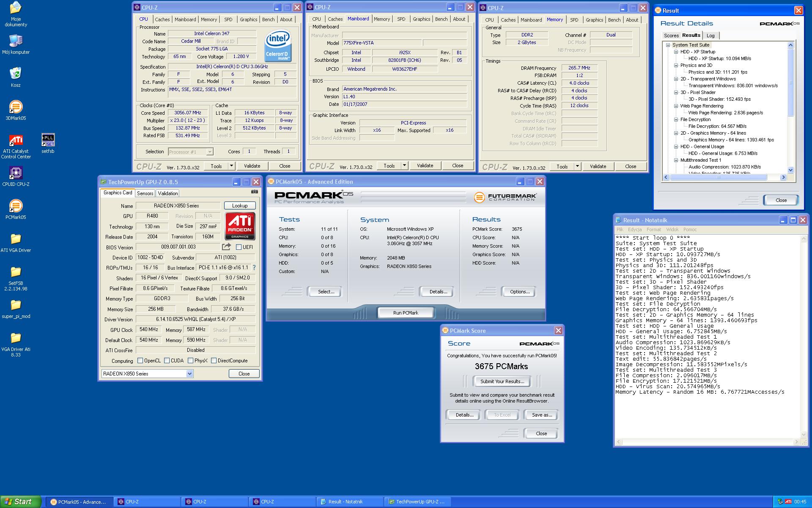Image resolution: width=812 pixels, height=508 pixels.
Task: Click GPU-Z screenshot camera icon
Action: [254, 192]
